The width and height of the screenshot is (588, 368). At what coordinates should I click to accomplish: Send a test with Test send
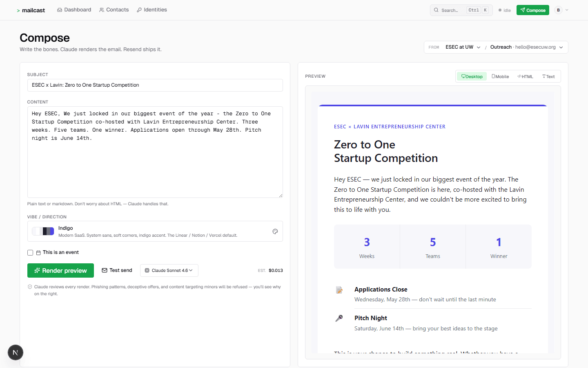click(x=117, y=270)
